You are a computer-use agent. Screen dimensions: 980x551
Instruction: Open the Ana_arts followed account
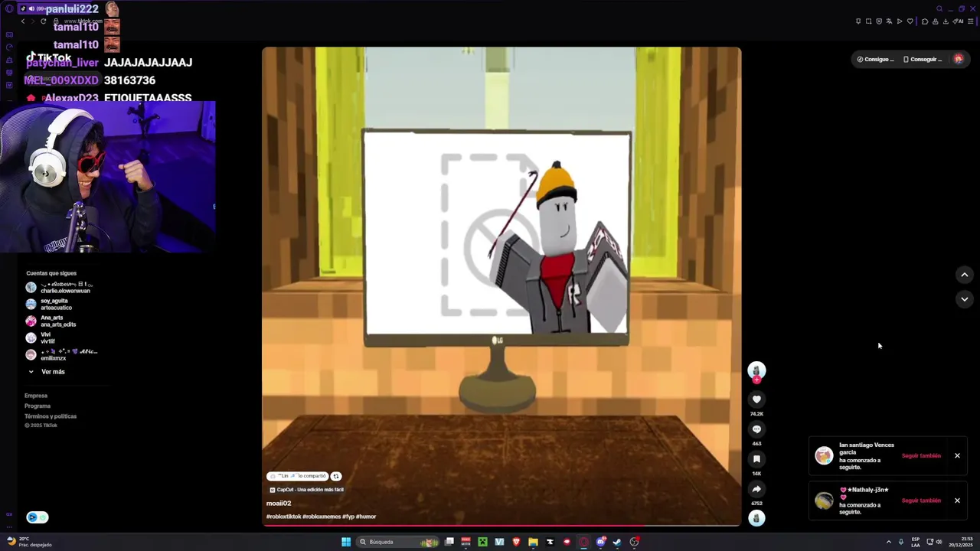(x=51, y=321)
